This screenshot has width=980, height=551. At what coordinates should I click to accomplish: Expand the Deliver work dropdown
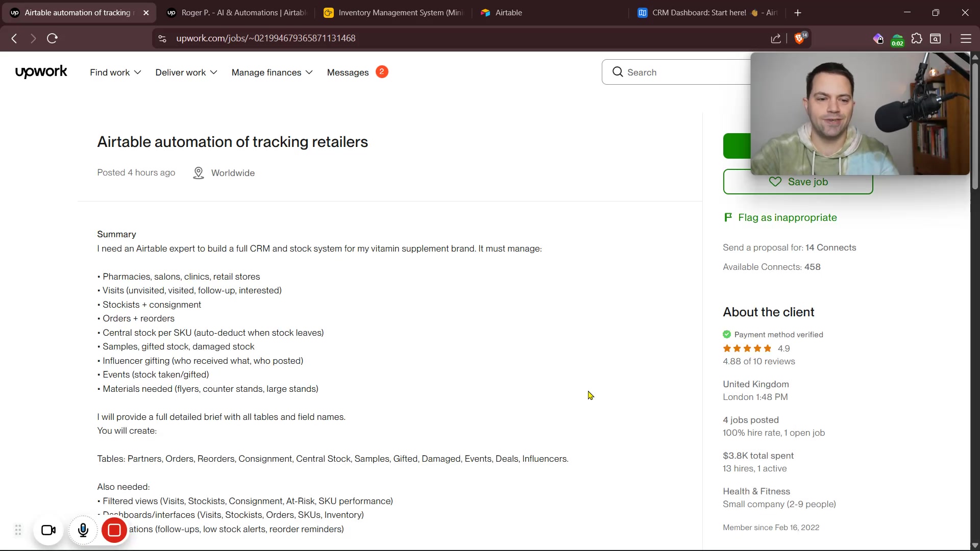186,72
